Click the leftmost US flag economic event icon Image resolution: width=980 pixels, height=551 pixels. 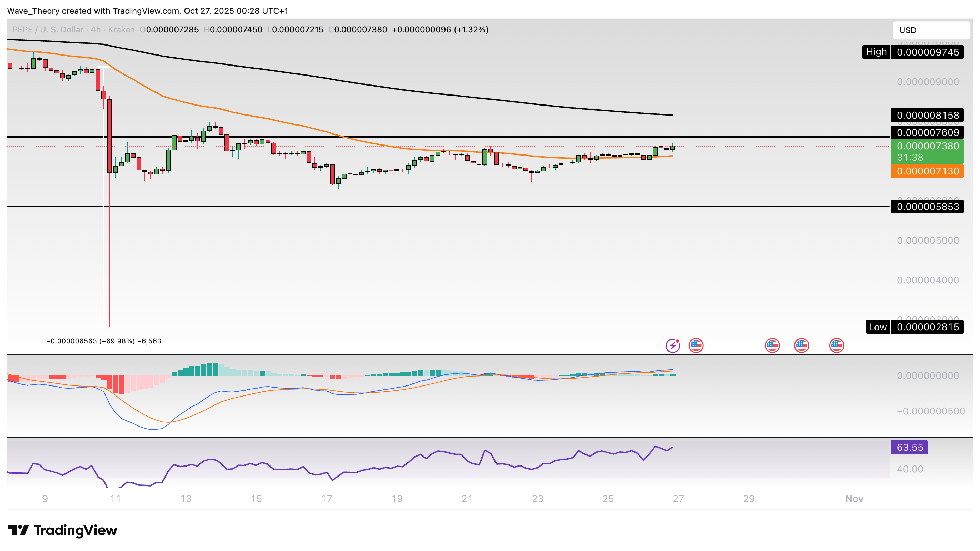pos(696,345)
